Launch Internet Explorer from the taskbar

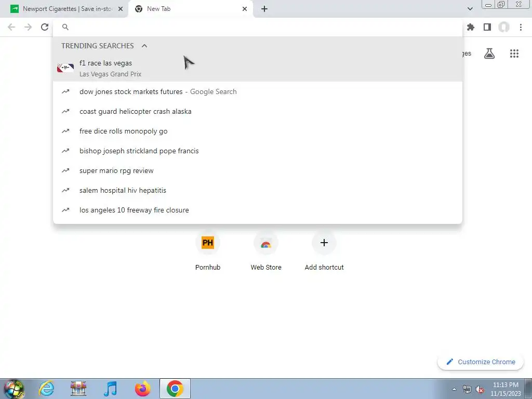pyautogui.click(x=46, y=389)
